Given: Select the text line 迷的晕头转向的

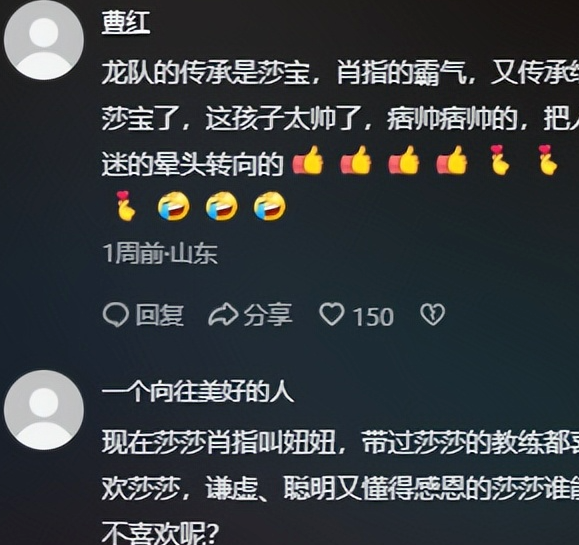Looking at the screenshot, I should [192, 164].
